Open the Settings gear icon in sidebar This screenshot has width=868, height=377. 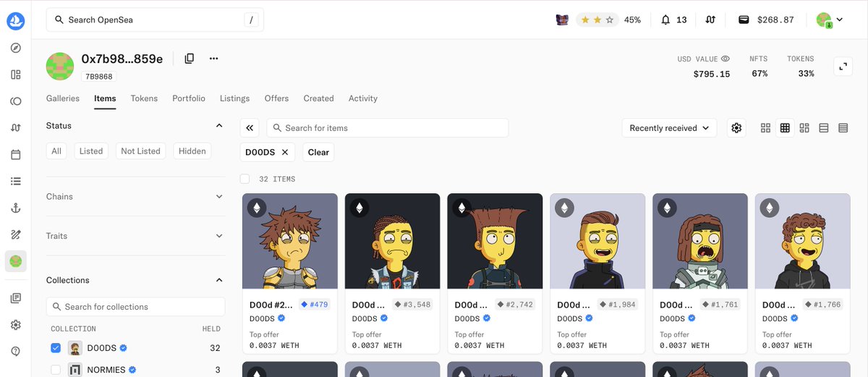(x=16, y=325)
